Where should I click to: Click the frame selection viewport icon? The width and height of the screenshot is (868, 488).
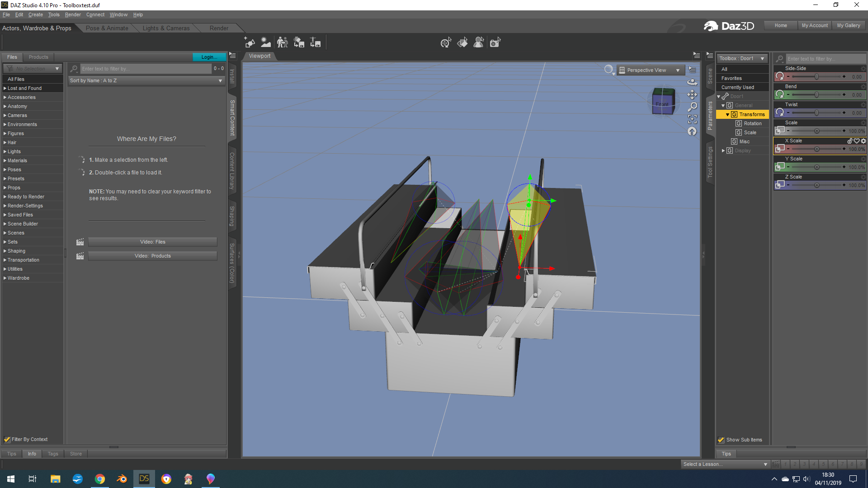pyautogui.click(x=692, y=119)
